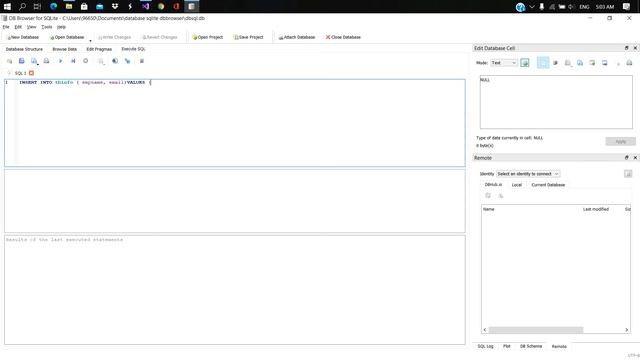Toggle word wrap in Edit Database Cell

coord(543,63)
